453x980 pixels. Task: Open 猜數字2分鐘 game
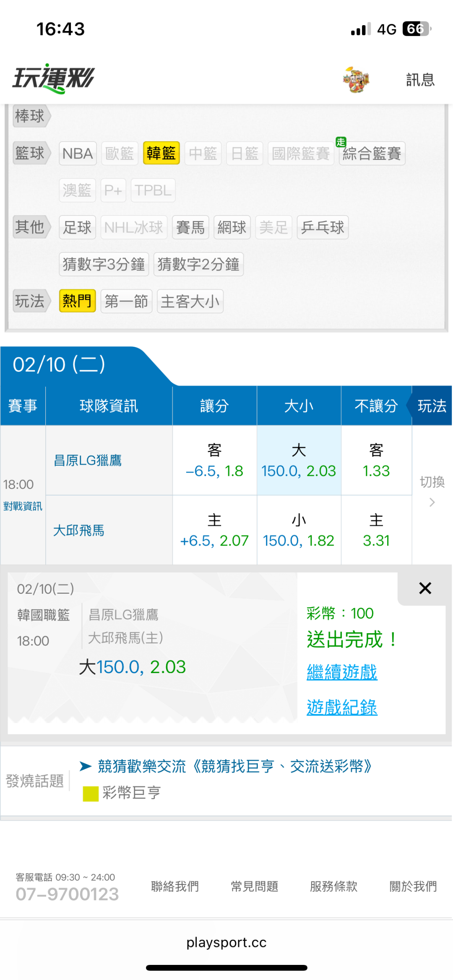[198, 264]
